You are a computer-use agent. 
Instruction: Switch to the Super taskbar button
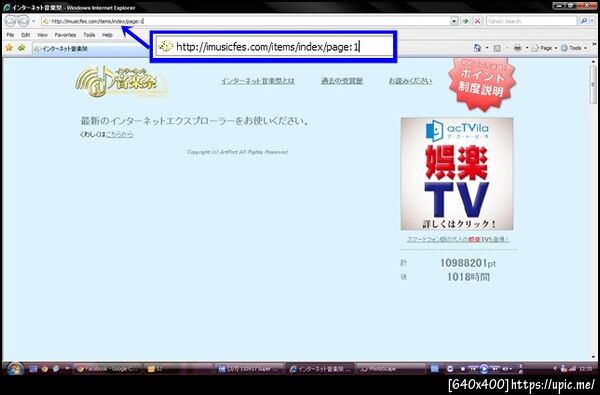(x=248, y=369)
